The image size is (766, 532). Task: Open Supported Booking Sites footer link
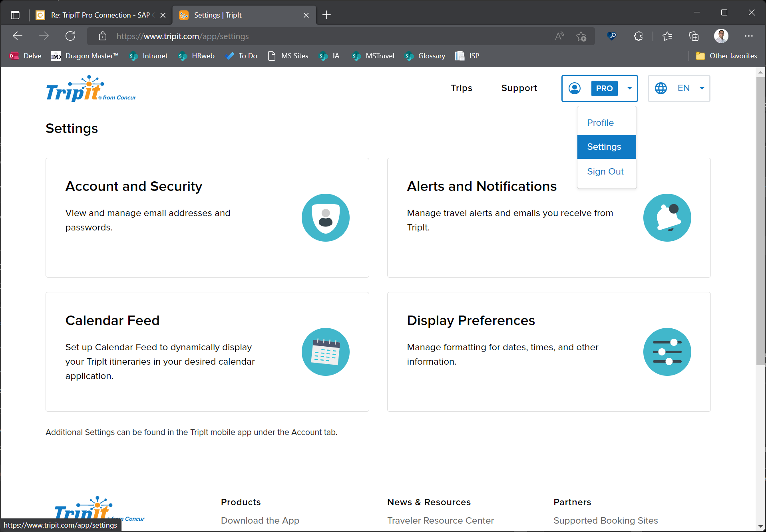point(605,520)
